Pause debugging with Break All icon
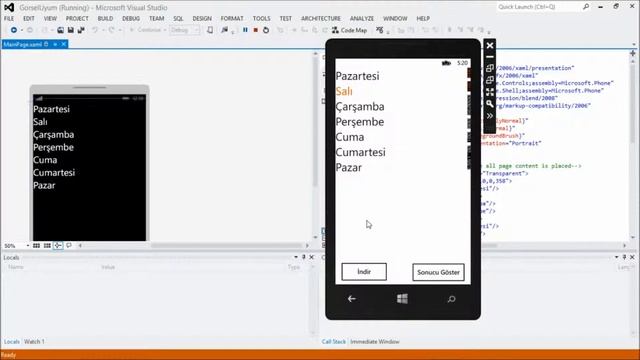Viewport: 640px width, 360px height. (x=245, y=30)
